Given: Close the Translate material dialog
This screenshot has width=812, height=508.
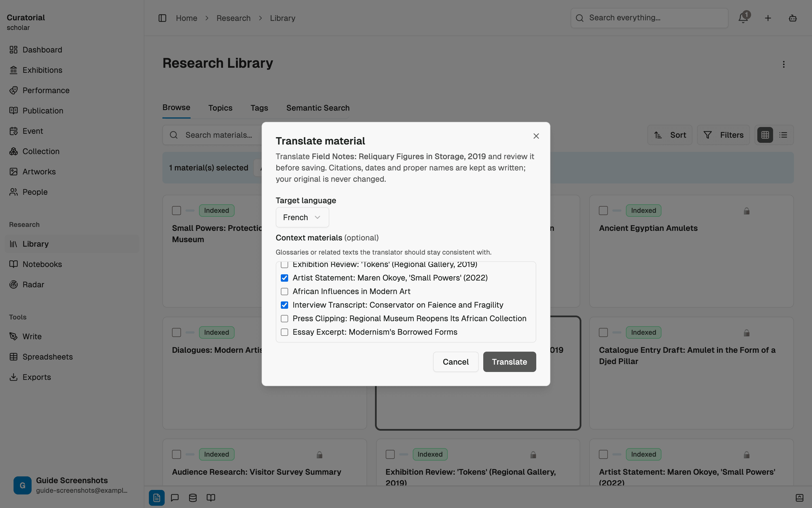Looking at the screenshot, I should pyautogui.click(x=536, y=136).
